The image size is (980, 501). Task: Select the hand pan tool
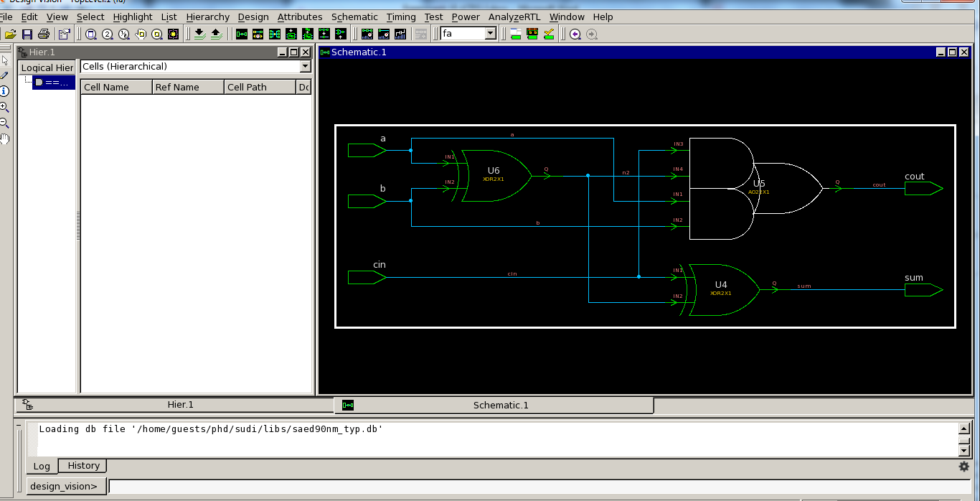coord(4,139)
